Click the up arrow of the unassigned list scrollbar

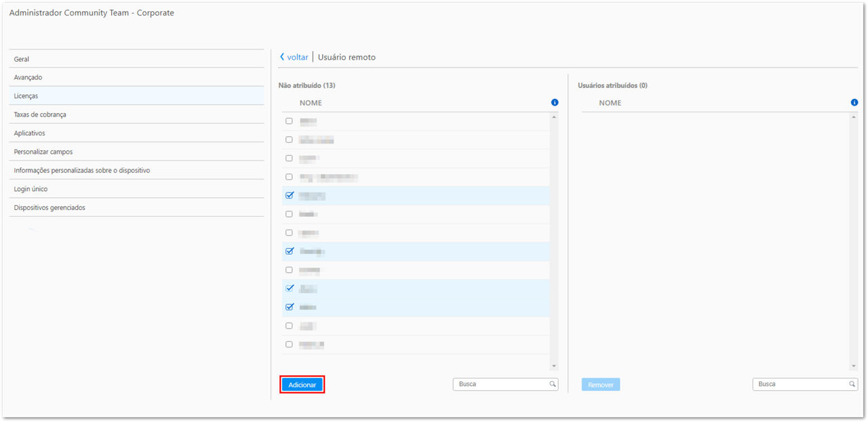point(554,118)
